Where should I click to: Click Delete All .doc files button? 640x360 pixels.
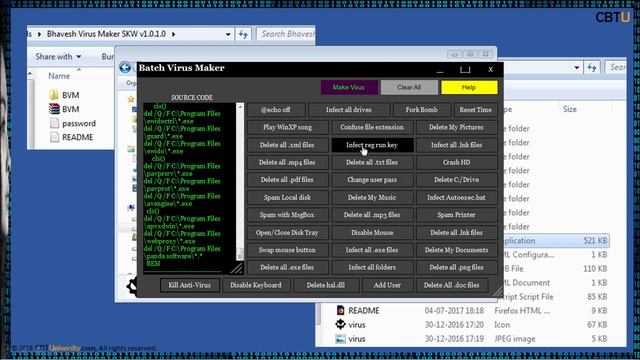[x=452, y=285]
